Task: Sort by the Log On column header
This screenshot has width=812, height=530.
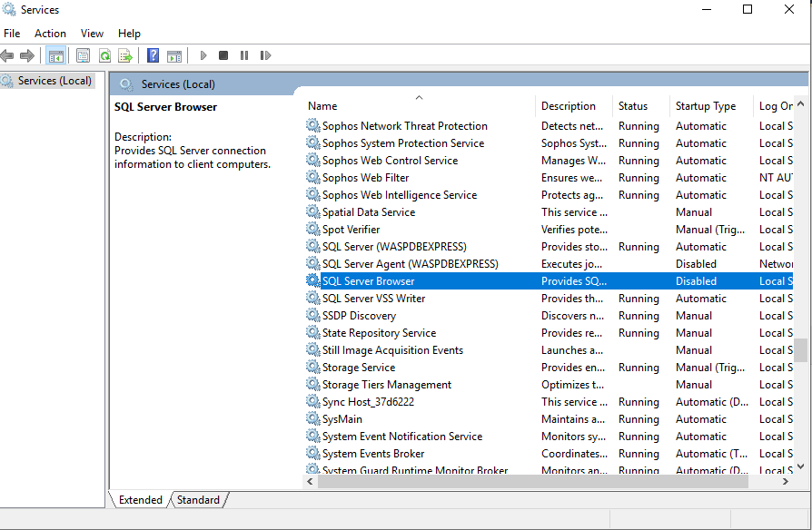Action: click(x=773, y=105)
